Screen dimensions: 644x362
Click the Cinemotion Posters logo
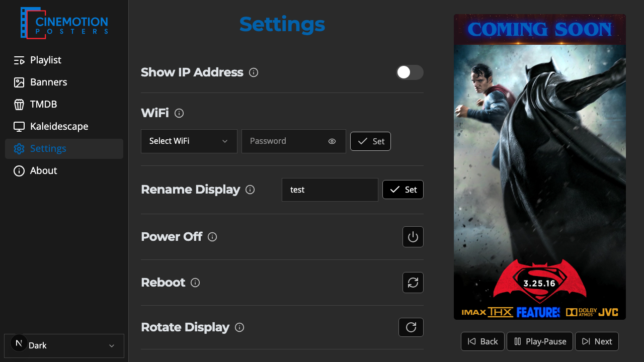[x=64, y=23]
